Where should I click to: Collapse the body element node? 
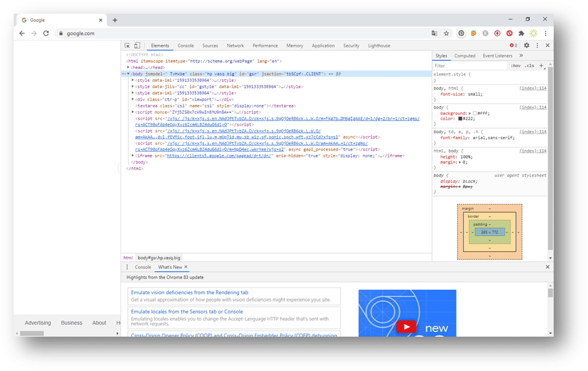tap(128, 74)
